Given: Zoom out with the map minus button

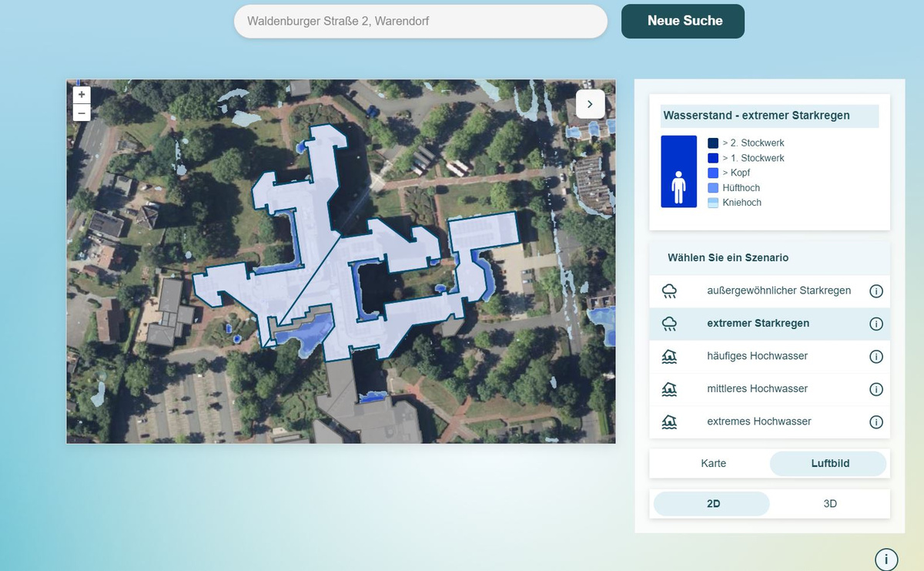Looking at the screenshot, I should pyautogui.click(x=82, y=113).
